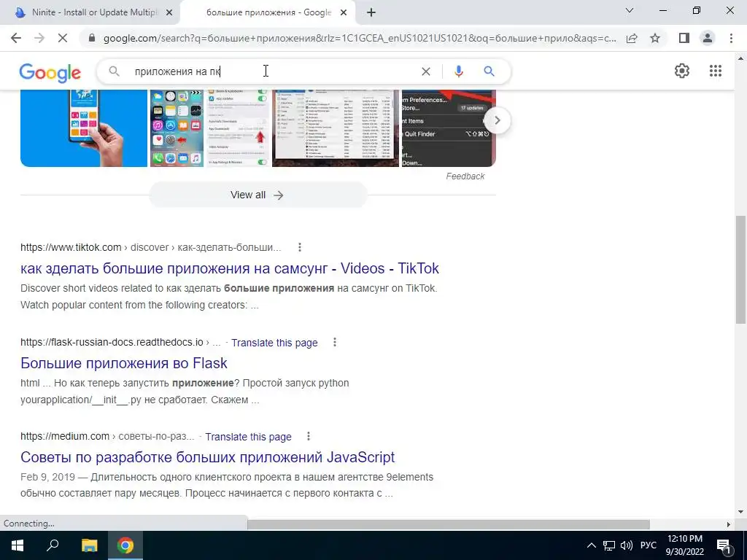This screenshot has height=560, width=747.
Task: Open the Google apps grid
Action: pos(715,71)
